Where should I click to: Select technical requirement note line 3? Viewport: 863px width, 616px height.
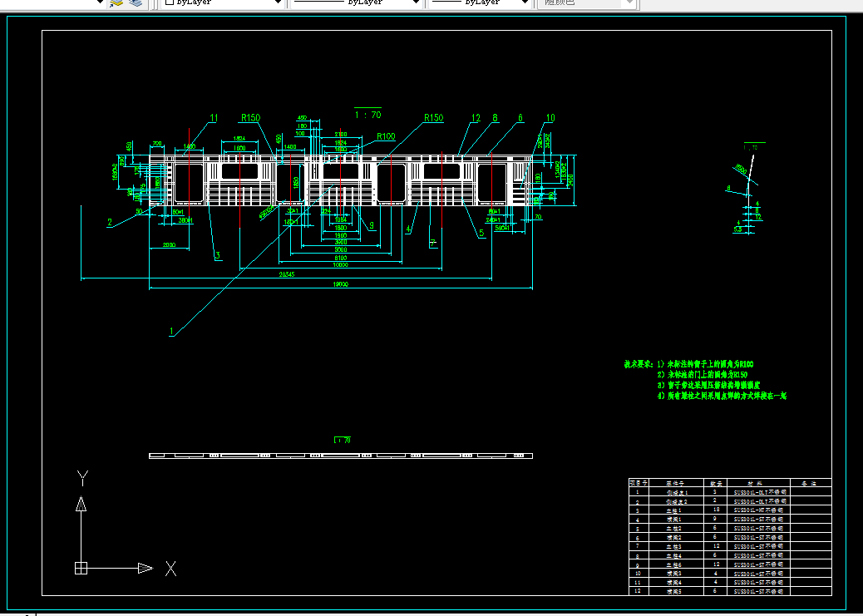709,385
